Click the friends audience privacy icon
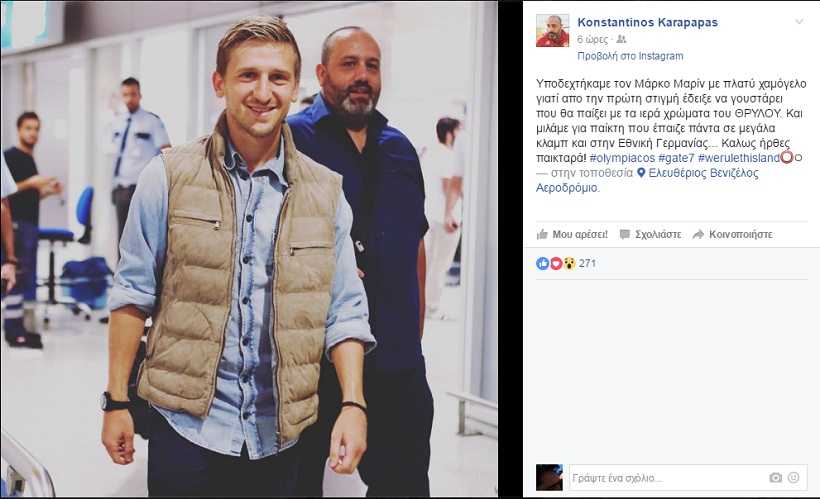The image size is (820, 499). pos(621,39)
